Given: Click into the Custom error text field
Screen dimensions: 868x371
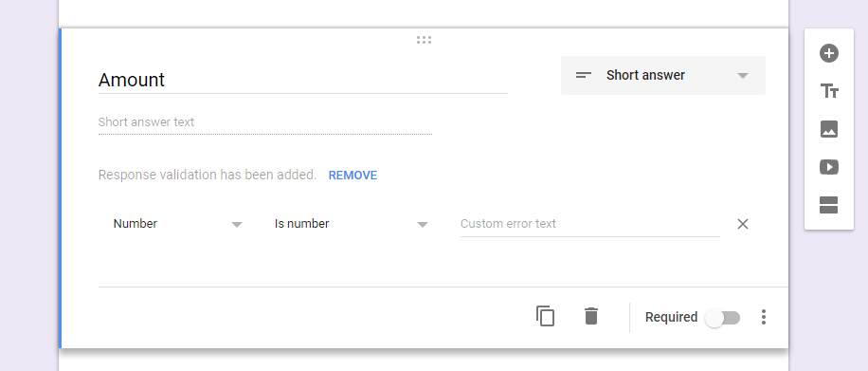Looking at the screenshot, I should click(x=590, y=224).
